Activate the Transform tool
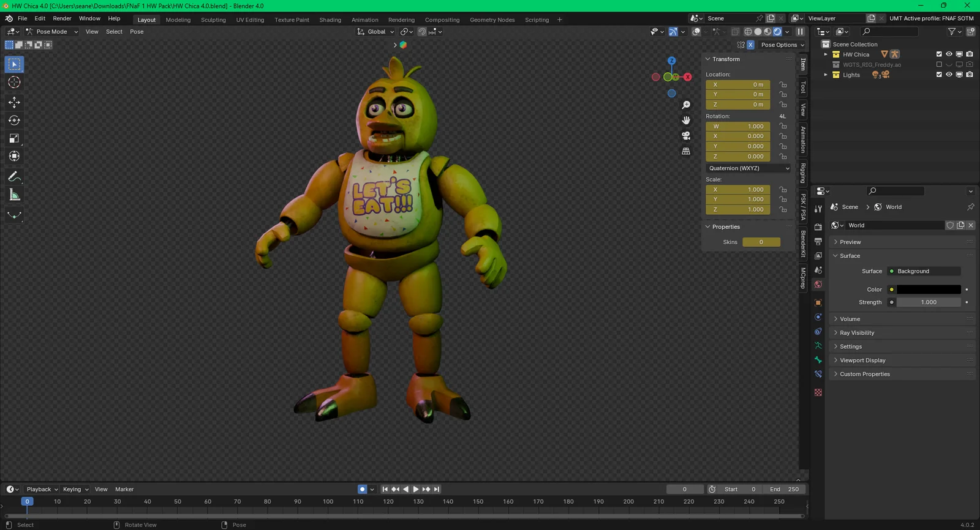Screen dimensions: 980x530 (x=14, y=156)
